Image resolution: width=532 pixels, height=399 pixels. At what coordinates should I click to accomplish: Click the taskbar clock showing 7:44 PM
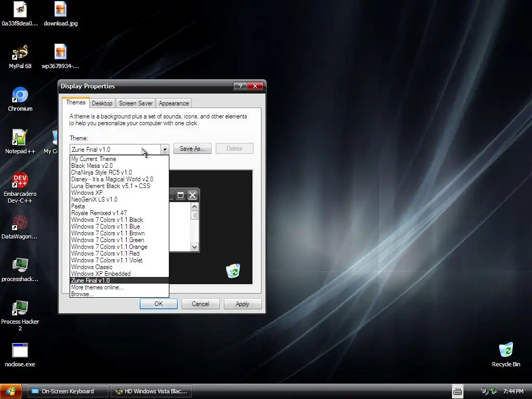[513, 391]
